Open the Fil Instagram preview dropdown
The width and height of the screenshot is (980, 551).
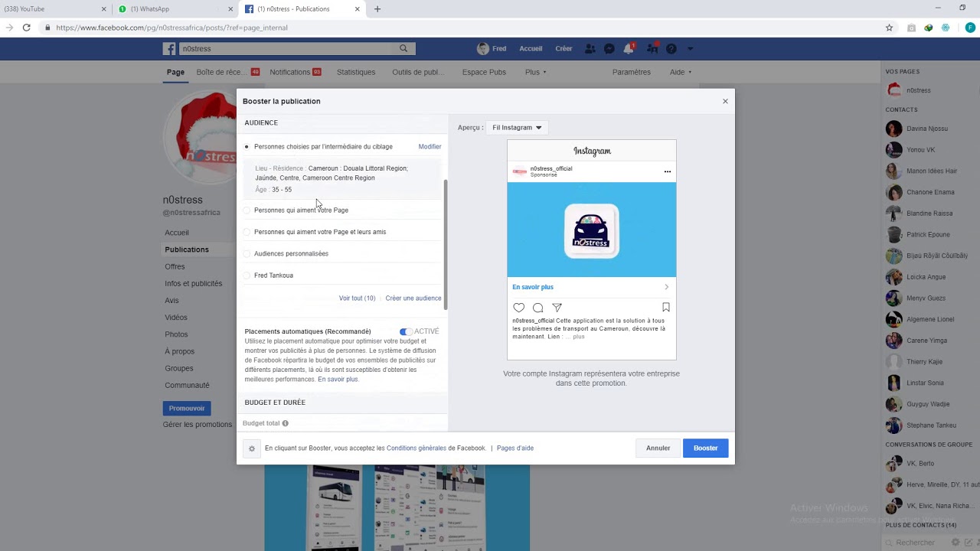517,128
